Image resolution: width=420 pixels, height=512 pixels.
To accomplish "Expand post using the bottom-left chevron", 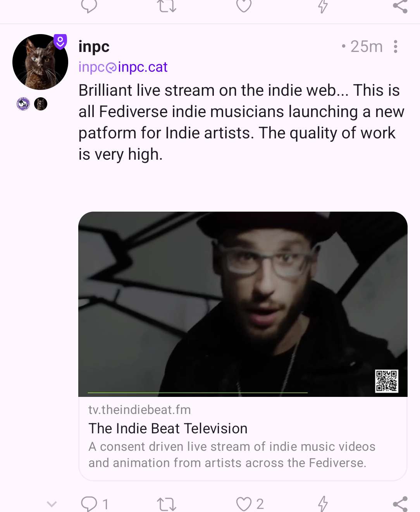I will coord(52,504).
